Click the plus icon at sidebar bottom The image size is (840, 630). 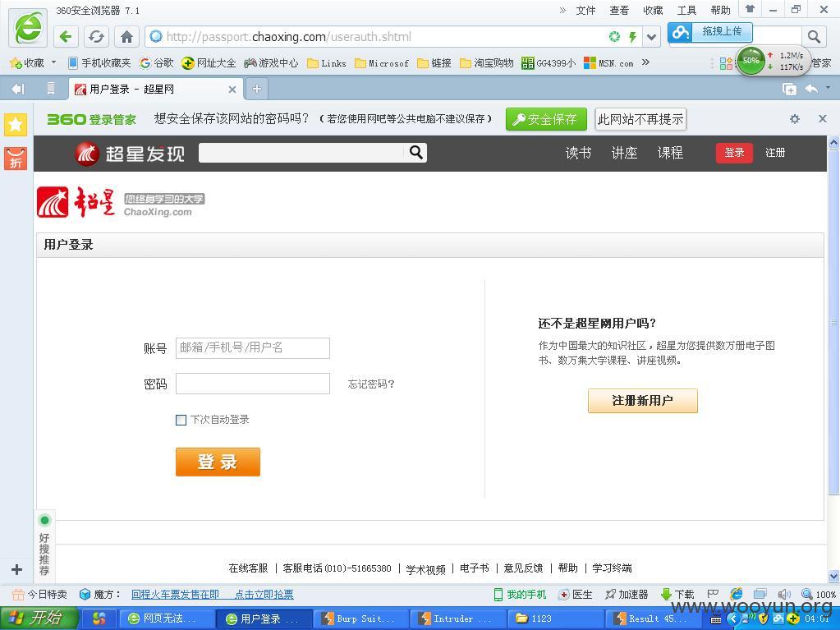coord(16,569)
